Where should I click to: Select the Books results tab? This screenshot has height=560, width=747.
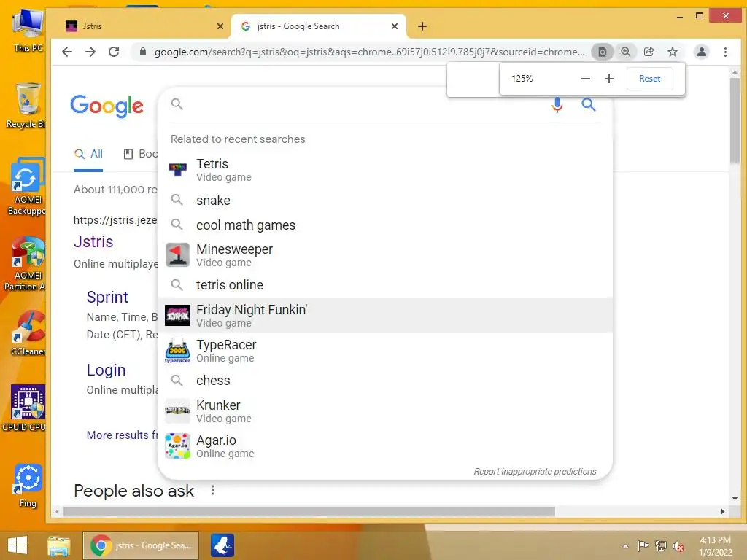(141, 154)
